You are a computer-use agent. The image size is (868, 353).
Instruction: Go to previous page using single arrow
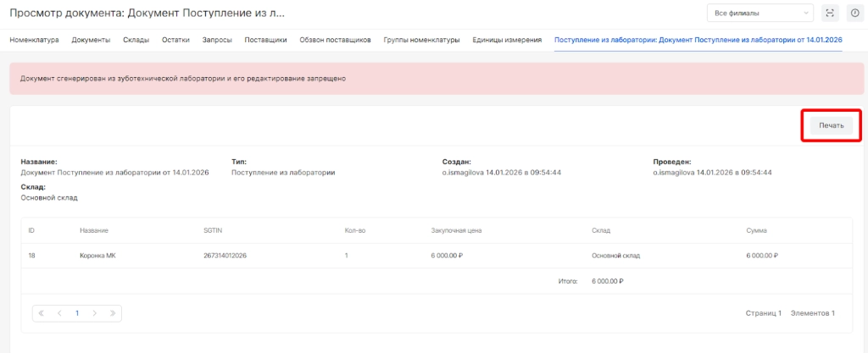(59, 312)
